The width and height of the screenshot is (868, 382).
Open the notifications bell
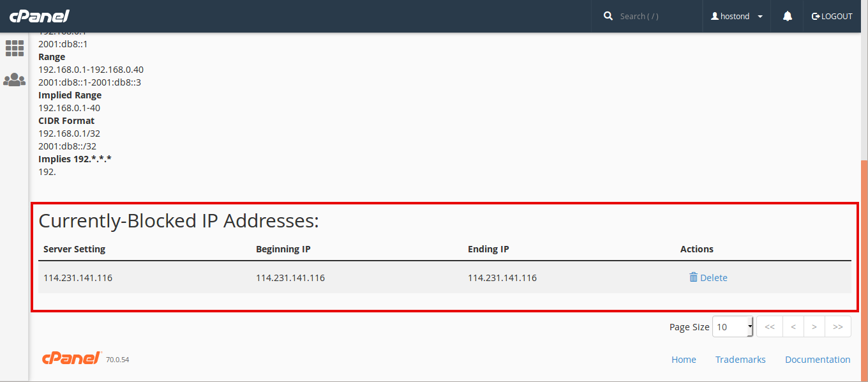click(788, 16)
